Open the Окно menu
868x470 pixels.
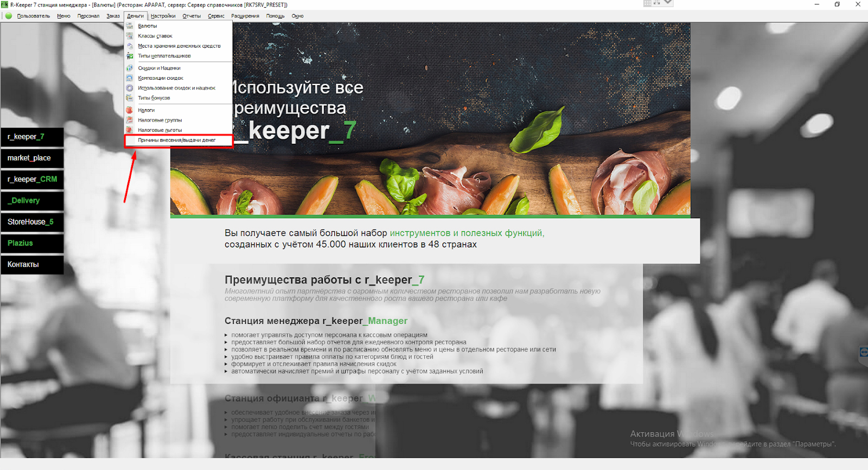[298, 16]
